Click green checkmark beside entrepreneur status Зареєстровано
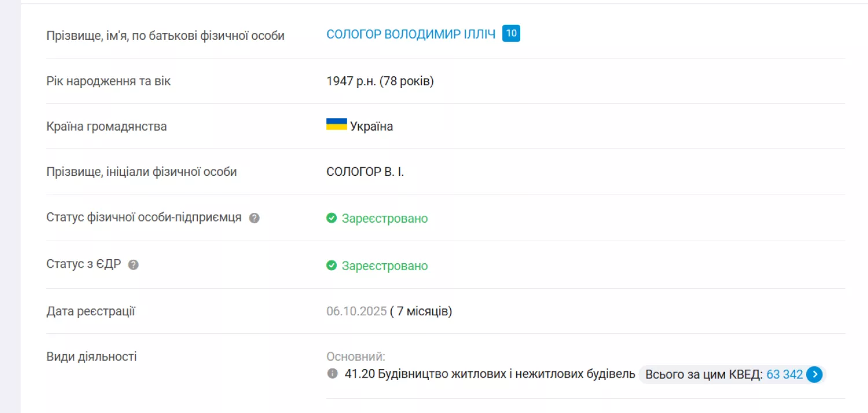 (332, 218)
